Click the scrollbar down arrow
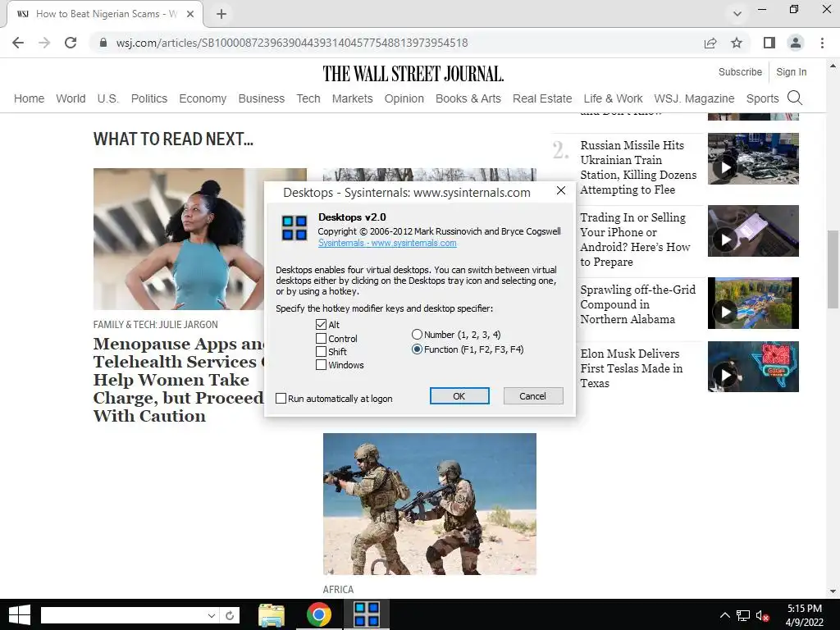The image size is (840, 630). coord(833,592)
